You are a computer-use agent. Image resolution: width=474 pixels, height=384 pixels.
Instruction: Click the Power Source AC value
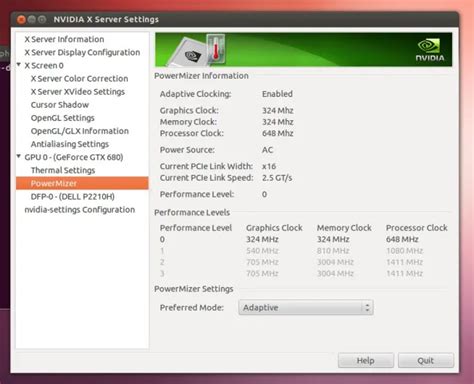click(x=267, y=150)
